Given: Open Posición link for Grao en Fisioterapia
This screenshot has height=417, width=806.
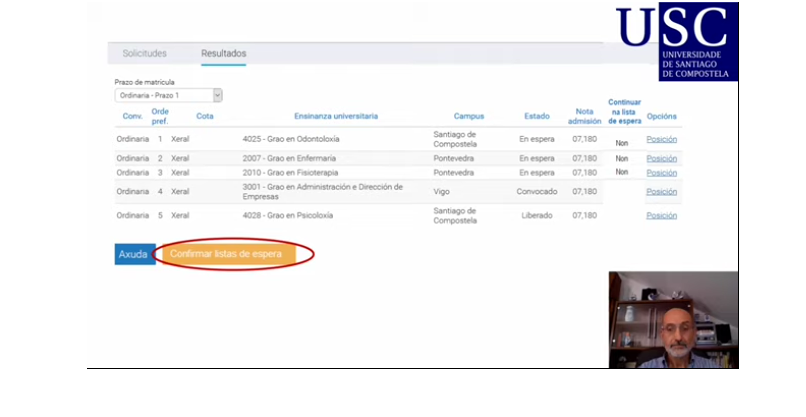Looking at the screenshot, I should click(x=662, y=173).
